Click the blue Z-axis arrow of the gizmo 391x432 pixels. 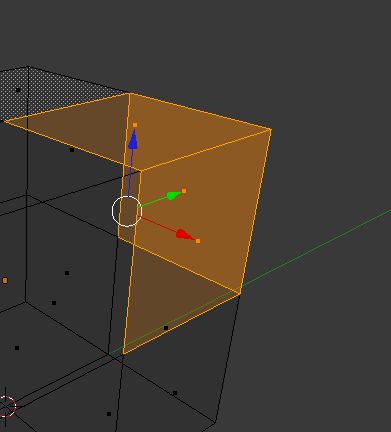coord(133,139)
